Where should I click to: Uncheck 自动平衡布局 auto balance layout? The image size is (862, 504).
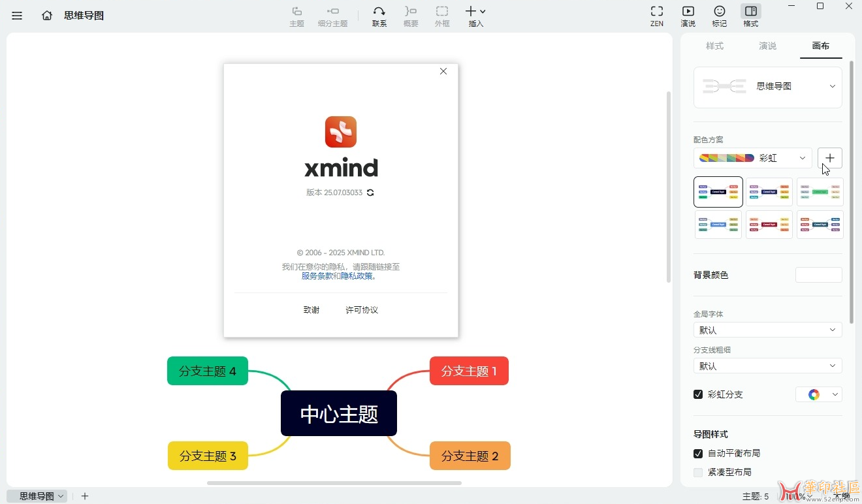tap(698, 453)
